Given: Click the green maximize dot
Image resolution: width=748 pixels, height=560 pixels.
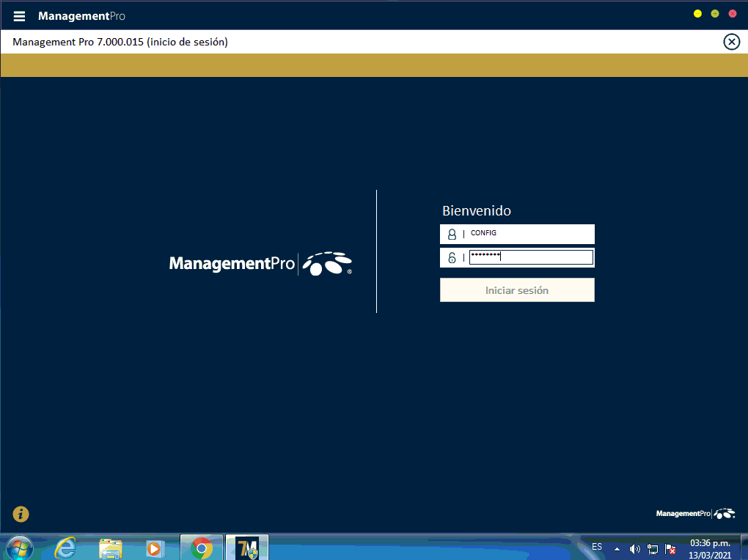Looking at the screenshot, I should click(715, 14).
